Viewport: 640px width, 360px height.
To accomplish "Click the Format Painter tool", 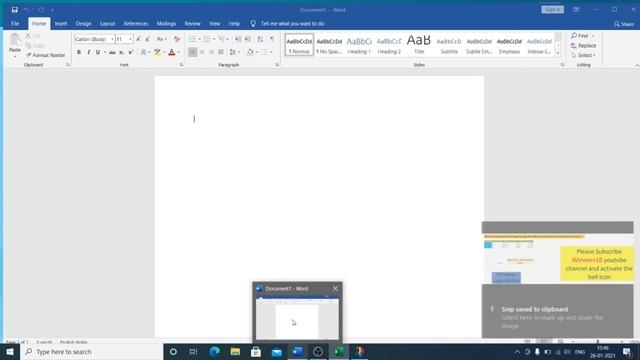I will click(x=45, y=55).
